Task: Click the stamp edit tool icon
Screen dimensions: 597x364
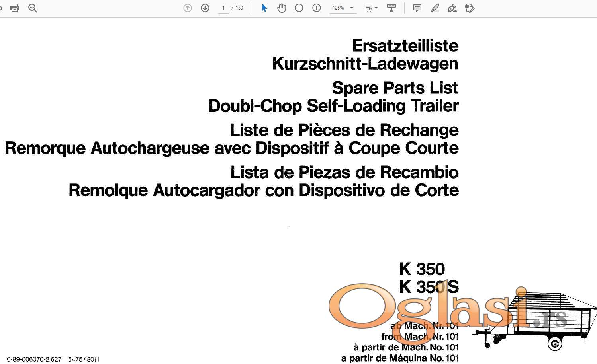Action: (x=470, y=8)
